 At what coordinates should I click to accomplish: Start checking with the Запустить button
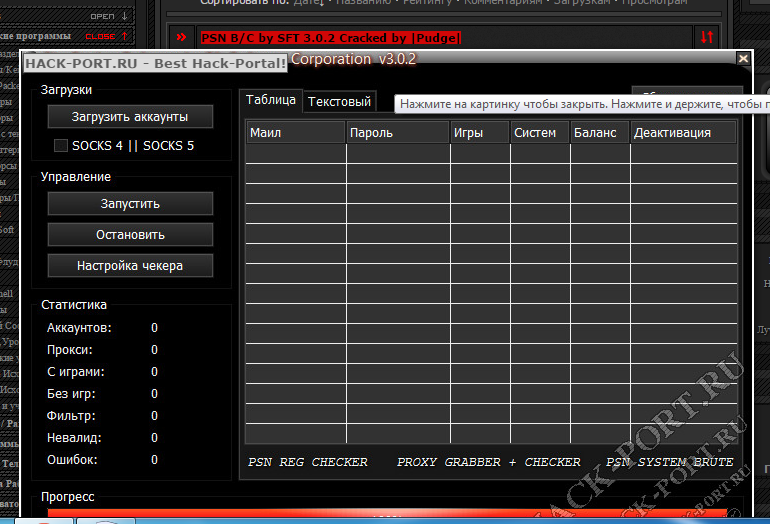coord(130,203)
